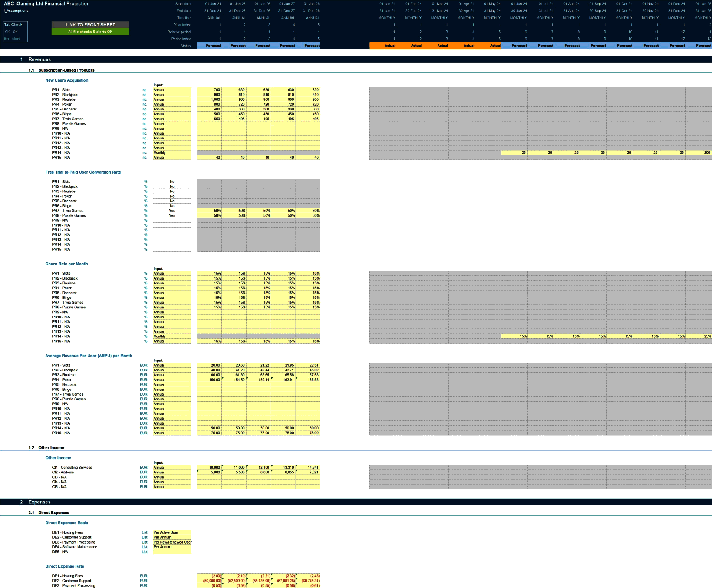The image size is (712, 588).
Task: Click the 29-Feb-24 end date header
Action: click(413, 11)
